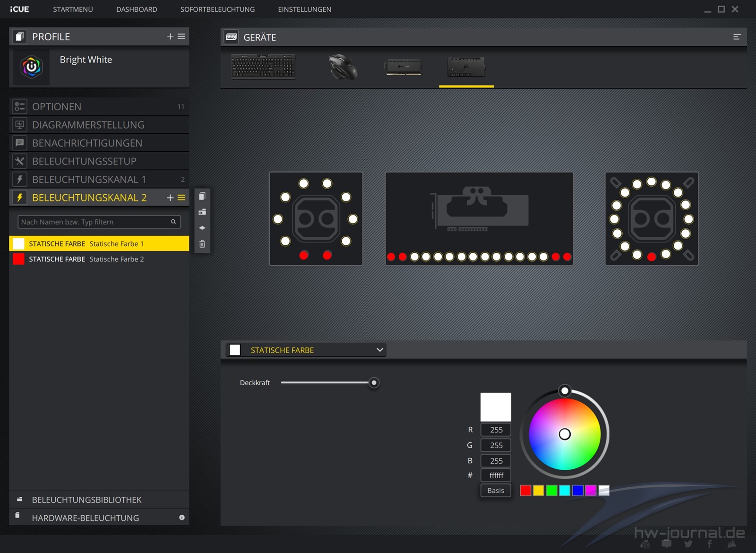Open the Optionen section

tap(99, 106)
